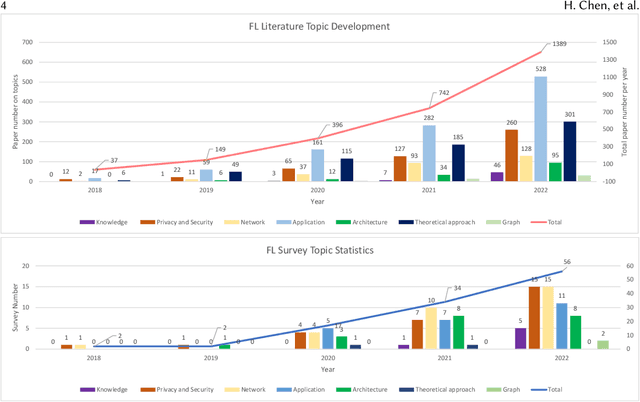Screen dimensions: 640x402
Task: Click the 742 total callout for 2021
Action: point(442,91)
